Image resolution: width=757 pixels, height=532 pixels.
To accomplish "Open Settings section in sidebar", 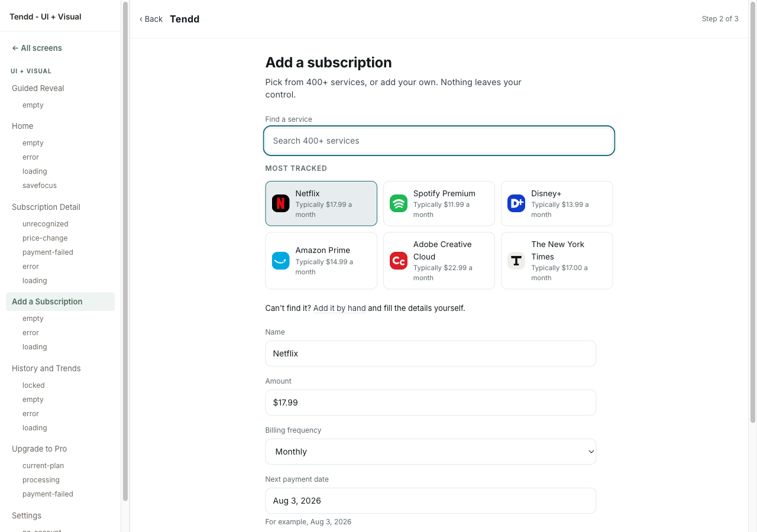I will point(27,515).
